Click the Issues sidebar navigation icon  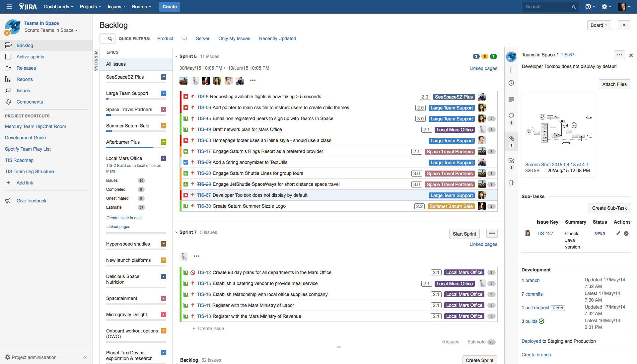(x=8, y=90)
